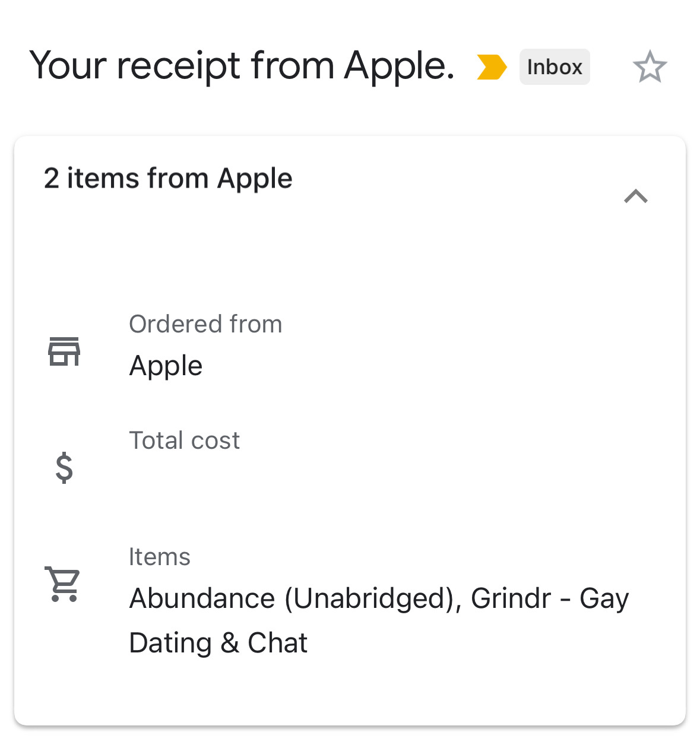Click 'Grindr - Gay' in items list
700x748 pixels.
pos(550,598)
